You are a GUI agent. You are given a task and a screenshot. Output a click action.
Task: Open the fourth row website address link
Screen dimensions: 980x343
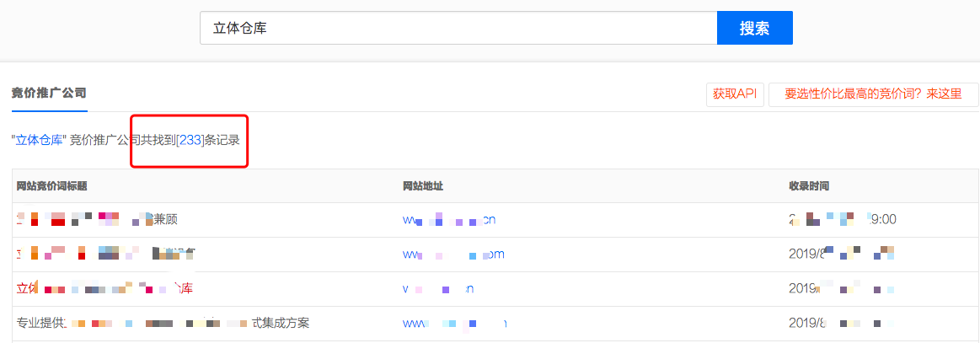coord(455,323)
